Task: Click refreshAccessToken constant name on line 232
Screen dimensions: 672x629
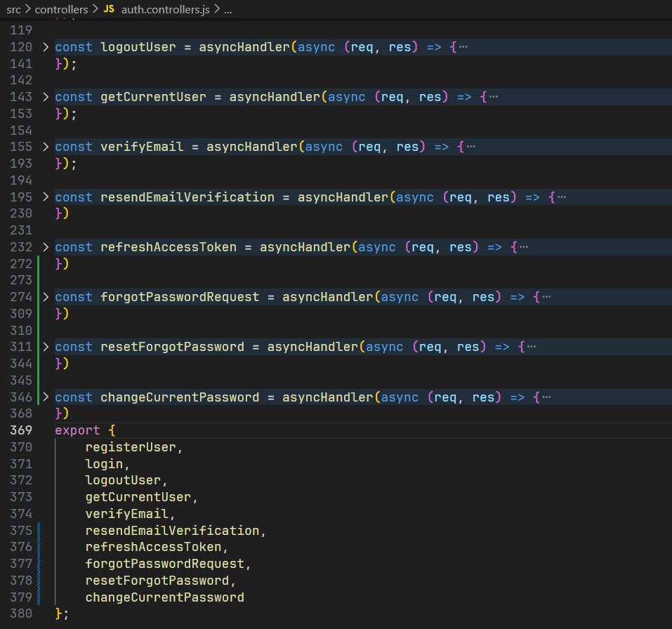Action: pyautogui.click(x=169, y=247)
